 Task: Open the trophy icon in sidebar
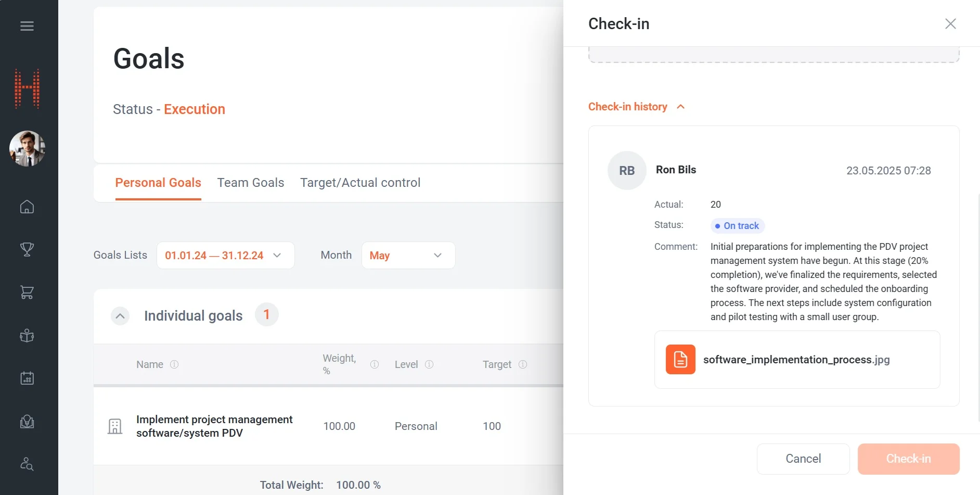pos(27,250)
